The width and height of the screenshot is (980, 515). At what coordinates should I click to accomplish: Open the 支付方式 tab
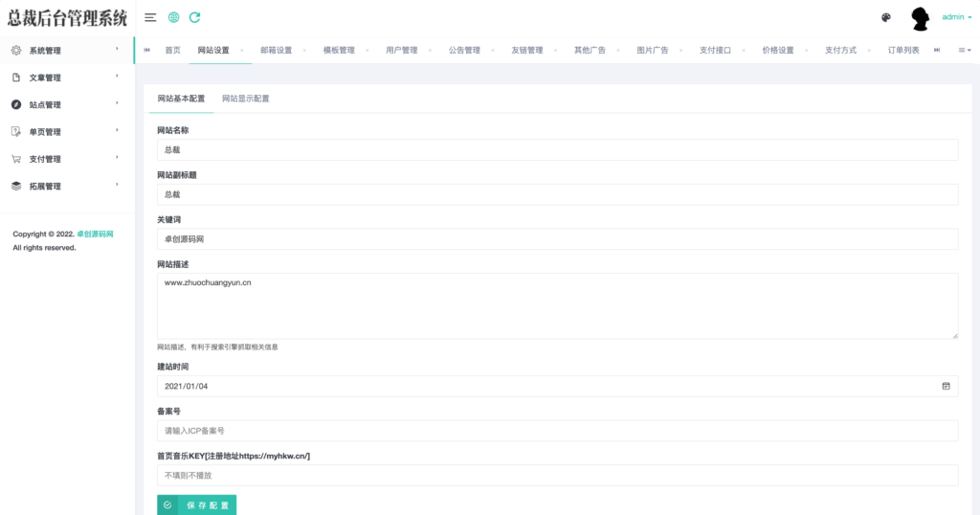[x=840, y=50]
